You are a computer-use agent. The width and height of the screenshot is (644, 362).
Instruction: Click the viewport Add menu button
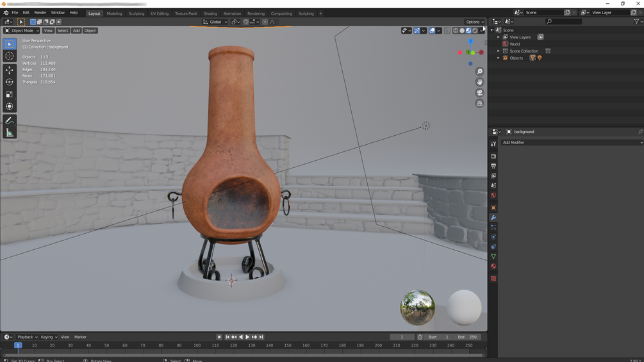76,30
